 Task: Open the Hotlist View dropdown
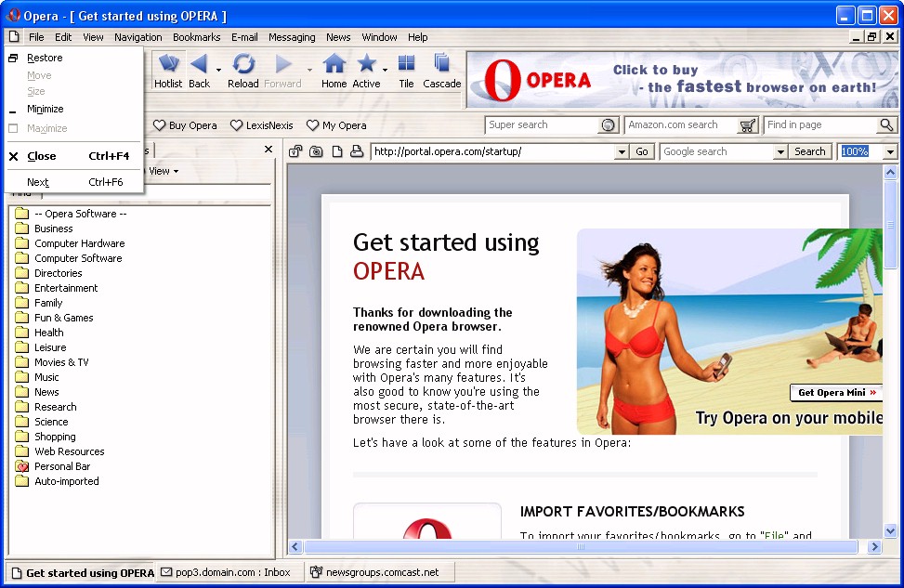[164, 171]
